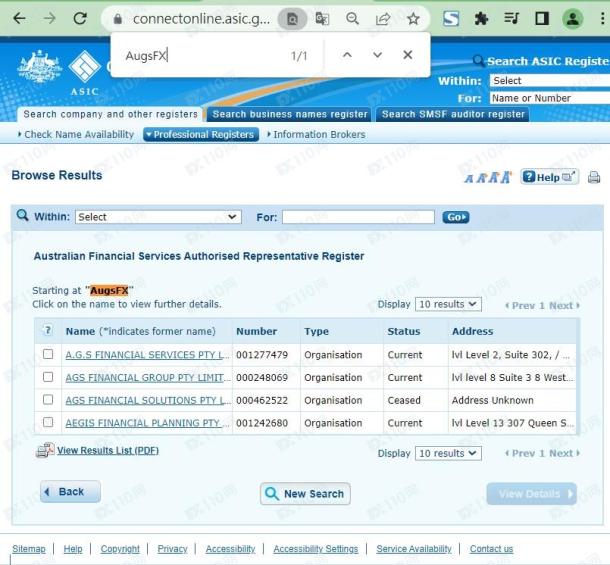Open the Browse Results Within dropdown
The height and width of the screenshot is (565, 610).
click(158, 217)
